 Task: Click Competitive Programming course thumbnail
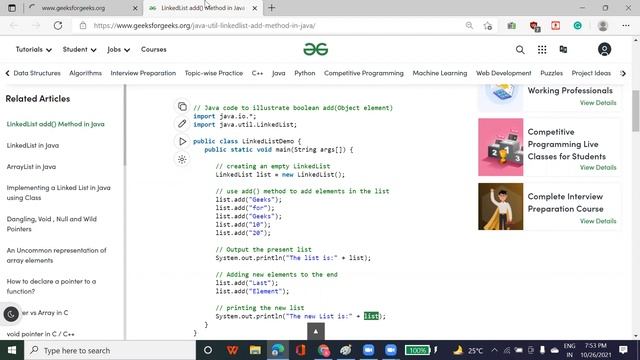(500, 147)
